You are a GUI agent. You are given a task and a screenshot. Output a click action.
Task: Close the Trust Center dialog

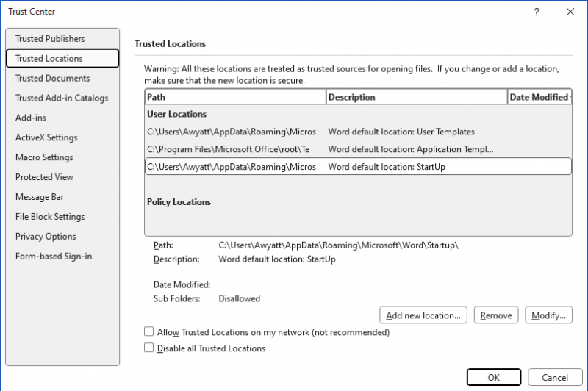pyautogui.click(x=570, y=12)
